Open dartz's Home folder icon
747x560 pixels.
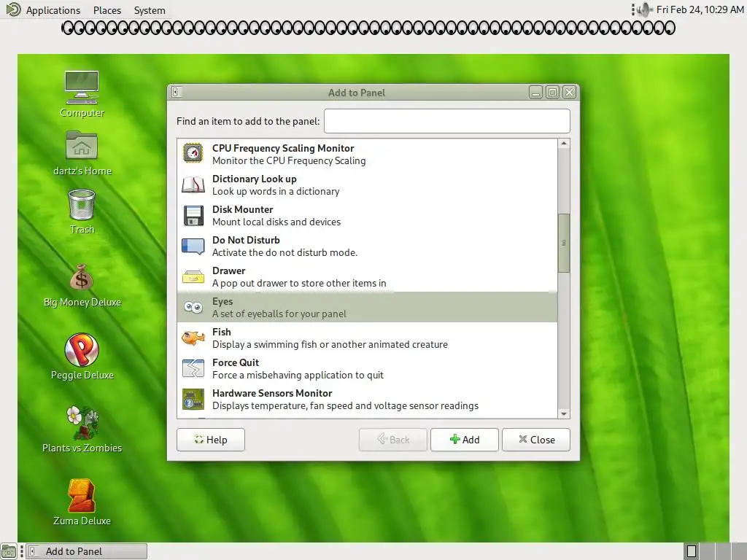tap(82, 145)
